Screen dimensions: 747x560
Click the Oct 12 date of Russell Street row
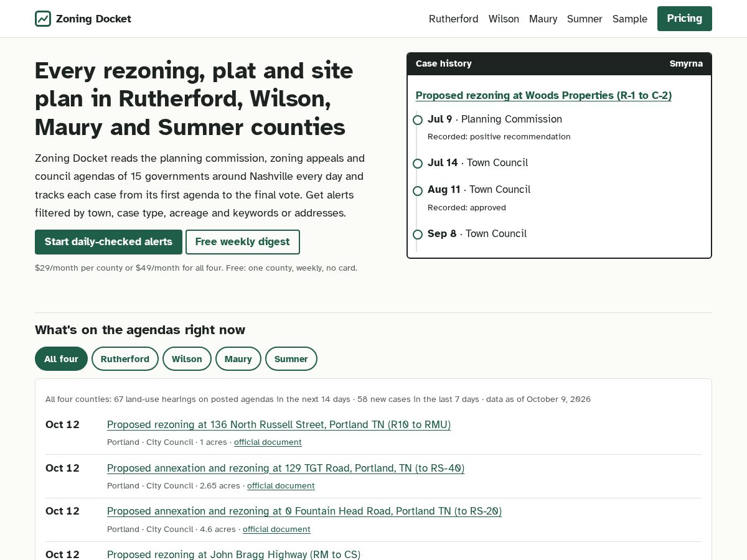[62, 424]
